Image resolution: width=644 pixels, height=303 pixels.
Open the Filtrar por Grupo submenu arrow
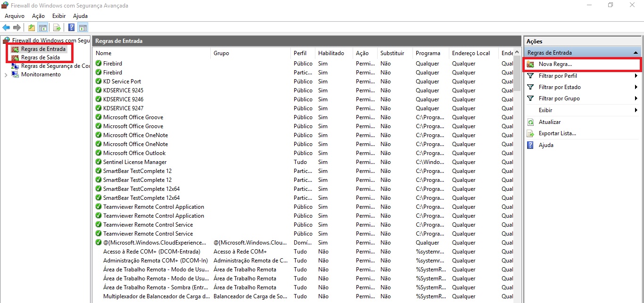(636, 98)
